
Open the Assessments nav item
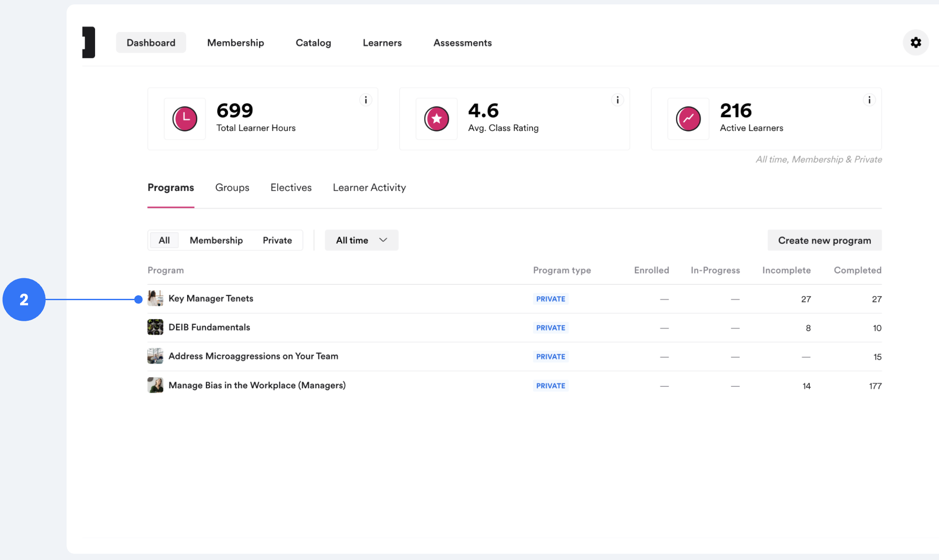463,43
